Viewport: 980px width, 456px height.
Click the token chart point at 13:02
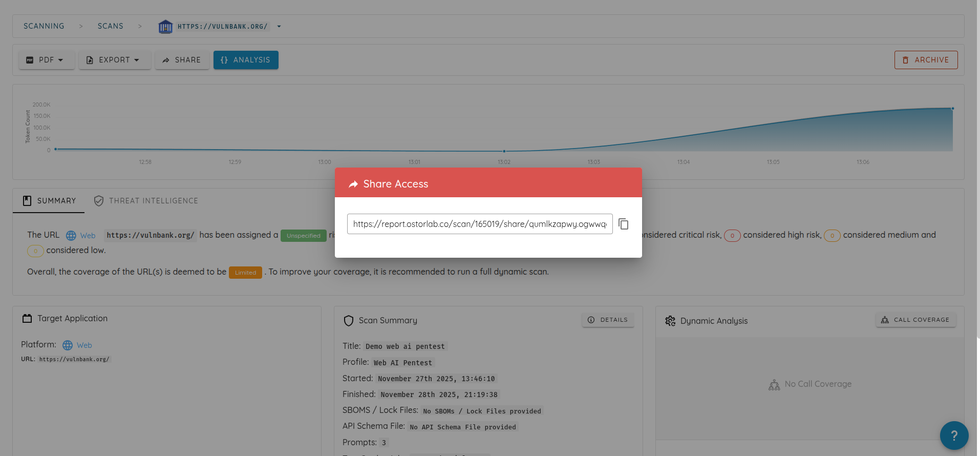504,151
